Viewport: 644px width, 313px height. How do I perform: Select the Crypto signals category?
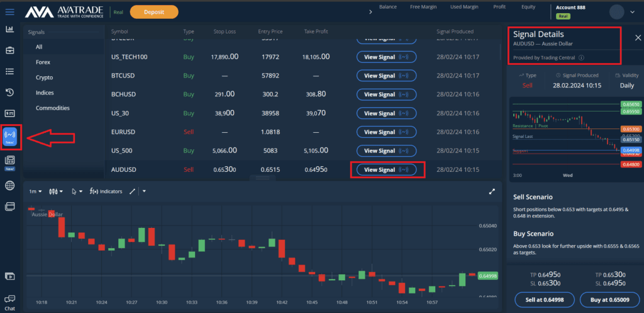[45, 77]
